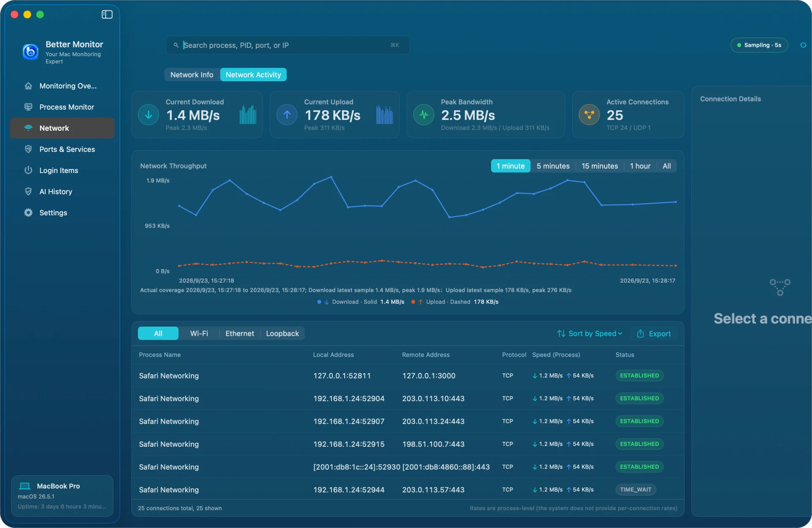Screen dimensions: 812x528
Task: Click the Status column header
Action: (x=625, y=355)
